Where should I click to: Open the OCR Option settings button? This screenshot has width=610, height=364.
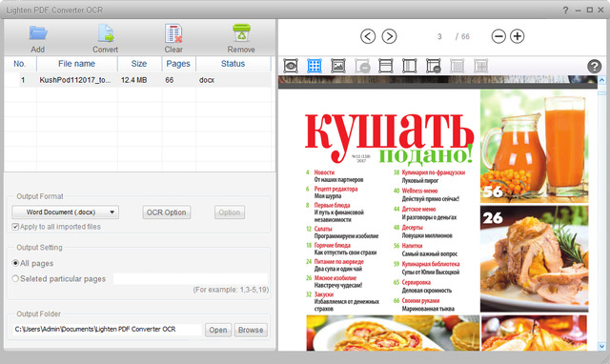click(x=167, y=212)
